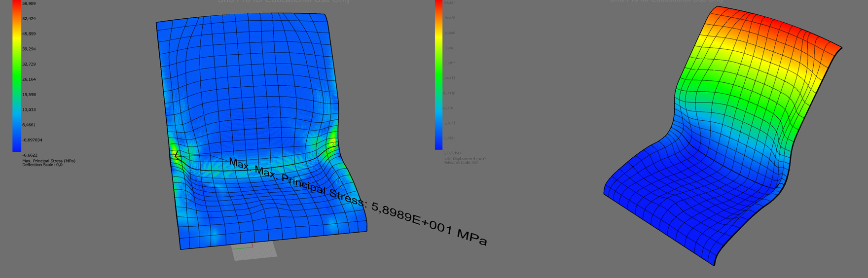Click the 52,424 legend value

pos(29,19)
